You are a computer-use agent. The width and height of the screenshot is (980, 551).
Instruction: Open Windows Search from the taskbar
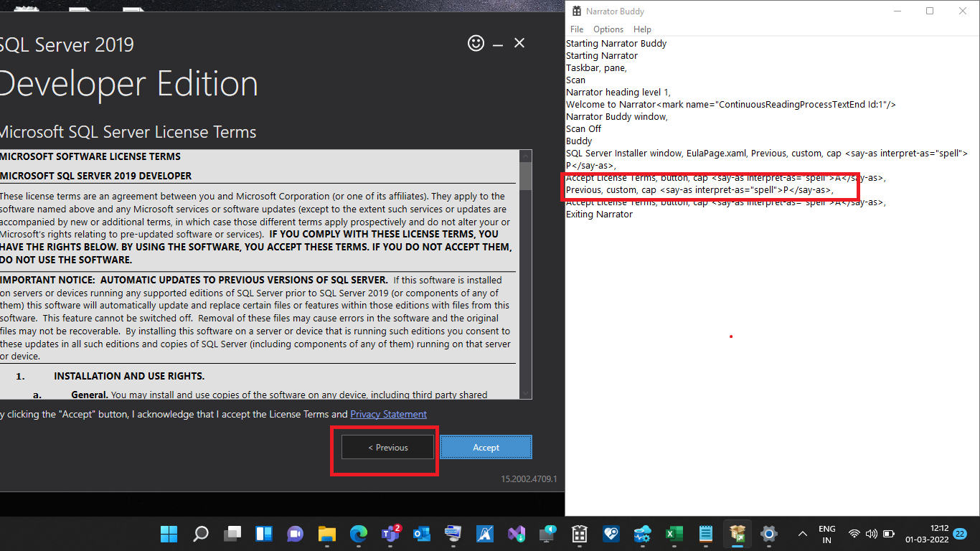coord(200,534)
